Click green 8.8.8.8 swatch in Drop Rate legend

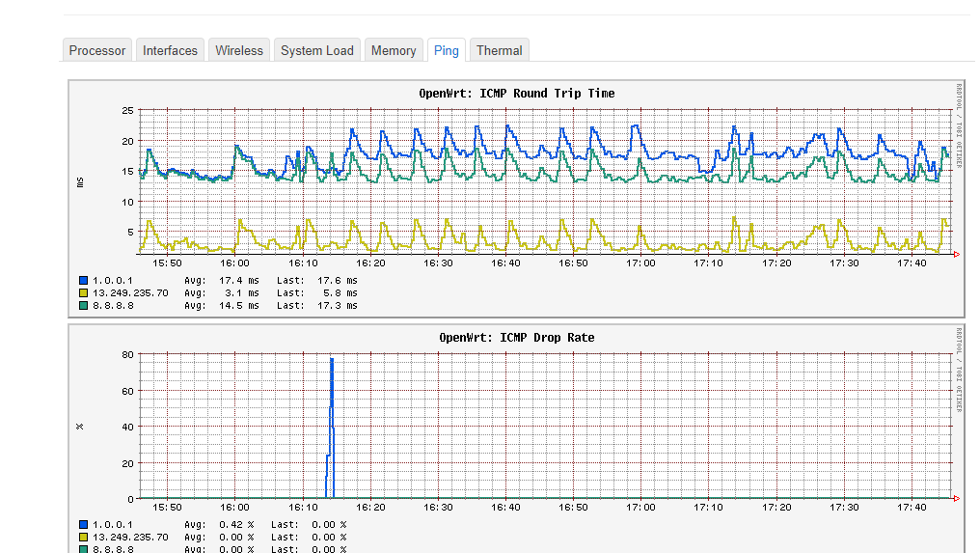click(84, 549)
